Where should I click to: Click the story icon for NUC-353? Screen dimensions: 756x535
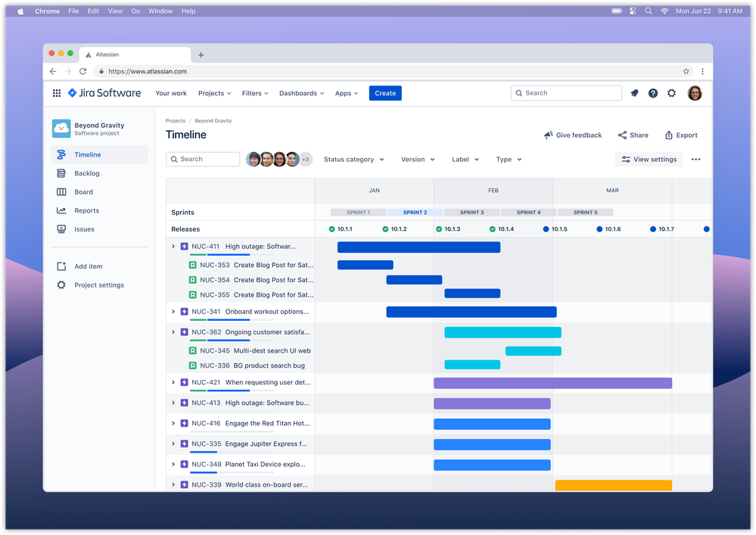192,265
